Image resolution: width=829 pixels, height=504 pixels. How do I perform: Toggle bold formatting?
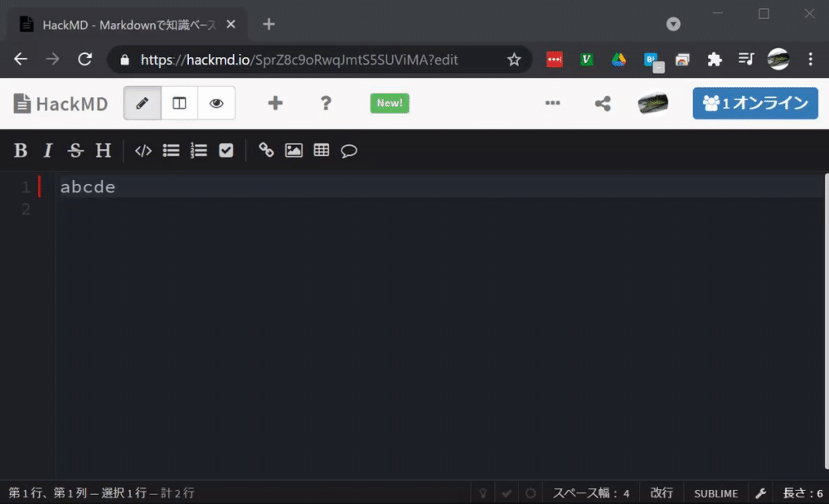pyautogui.click(x=20, y=150)
